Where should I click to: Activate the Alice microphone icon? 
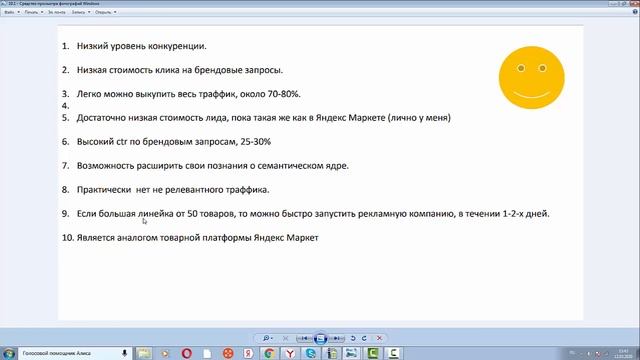point(124,353)
